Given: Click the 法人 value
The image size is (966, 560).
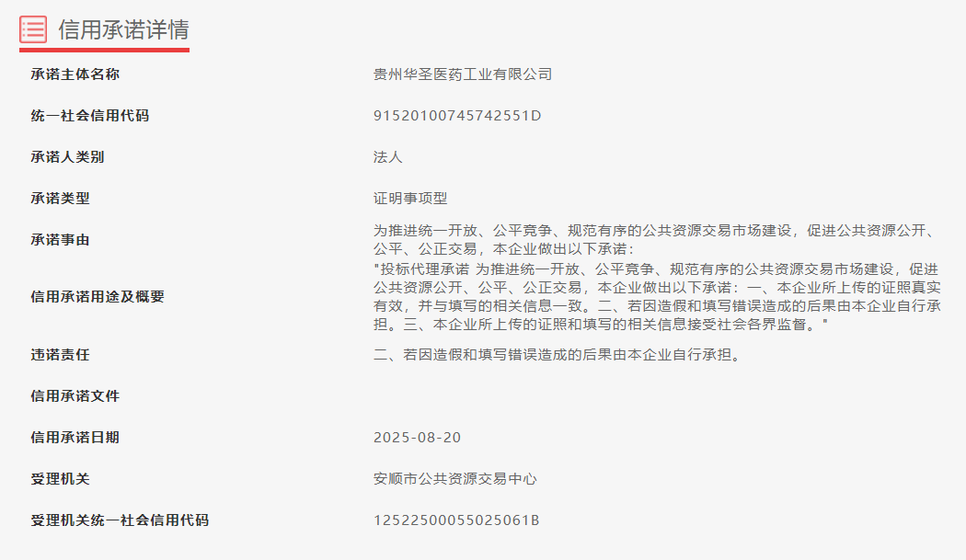Looking at the screenshot, I should 388,157.
